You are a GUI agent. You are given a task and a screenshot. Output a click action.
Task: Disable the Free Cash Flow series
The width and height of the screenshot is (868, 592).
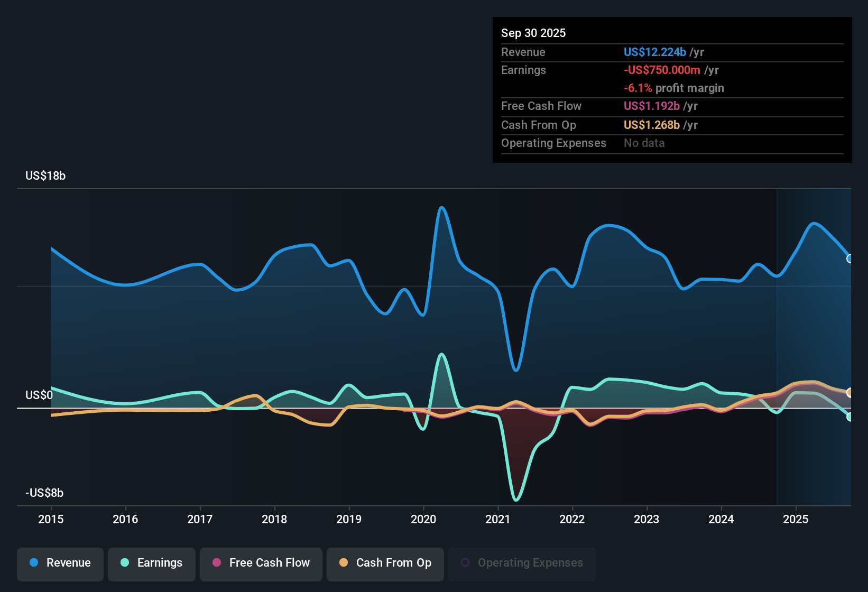pos(261,563)
